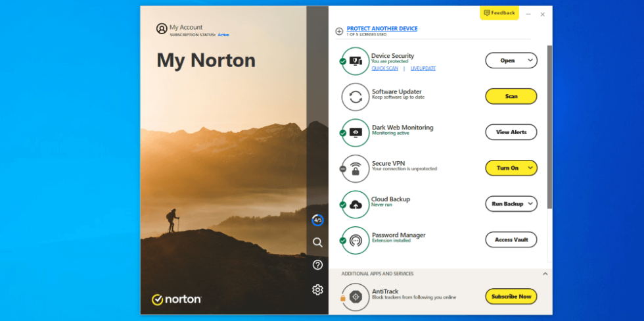The height and width of the screenshot is (321, 644).
Task: Click the LiveUpdate link
Action: pyautogui.click(x=423, y=68)
